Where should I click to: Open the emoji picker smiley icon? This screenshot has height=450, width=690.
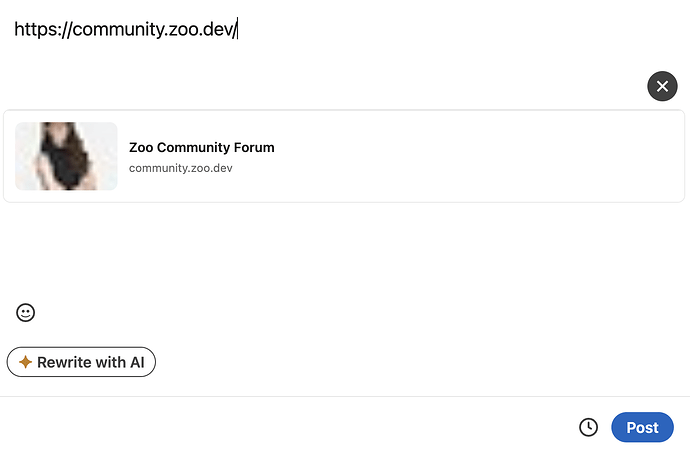(26, 313)
